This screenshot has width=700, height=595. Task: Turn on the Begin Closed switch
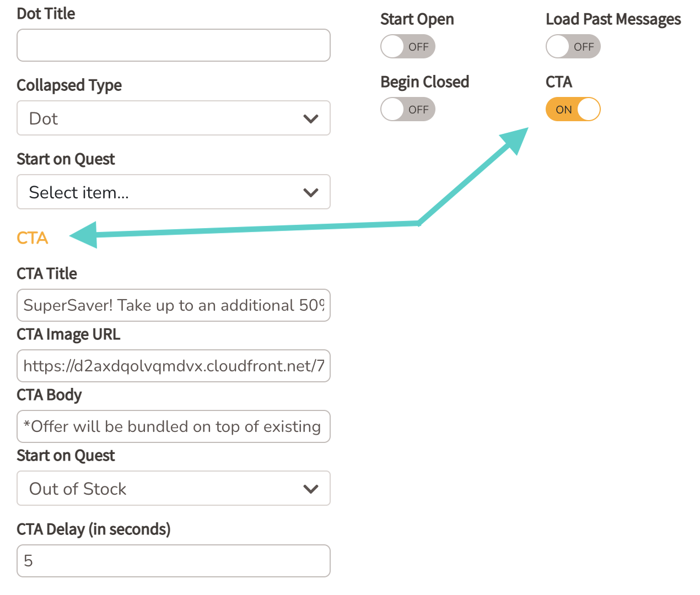click(x=408, y=110)
